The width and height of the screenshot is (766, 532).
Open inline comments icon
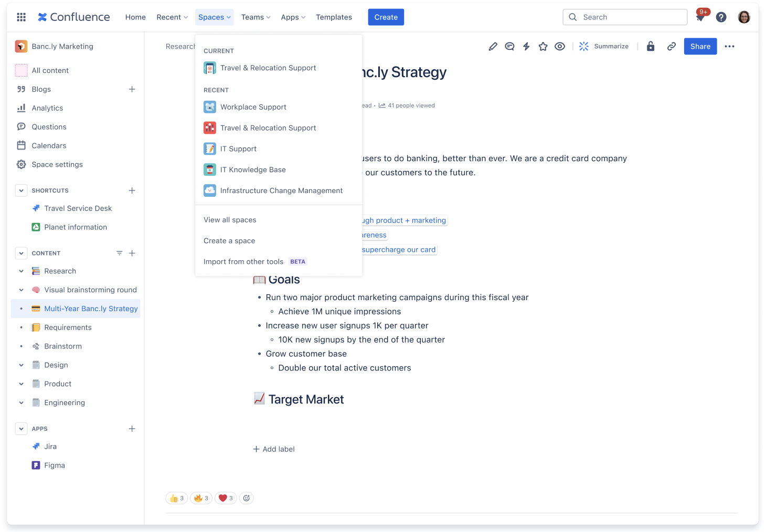coord(509,46)
